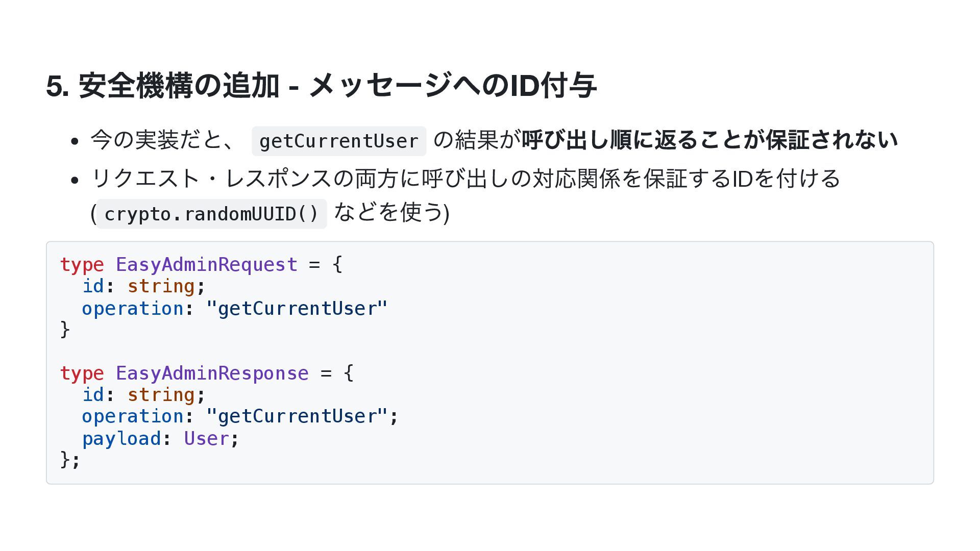Click the EasyAdminResponse type name
Screen dimensions: 980x551
click(212, 373)
